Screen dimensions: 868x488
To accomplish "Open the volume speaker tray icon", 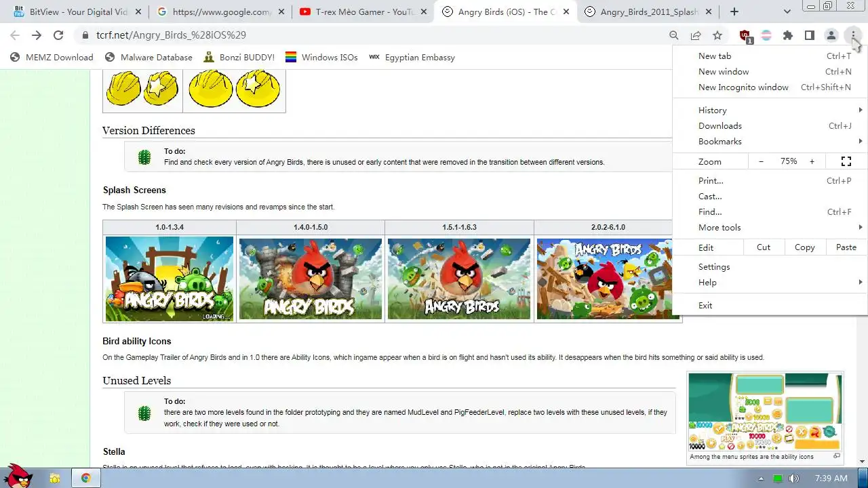I will pos(794,479).
